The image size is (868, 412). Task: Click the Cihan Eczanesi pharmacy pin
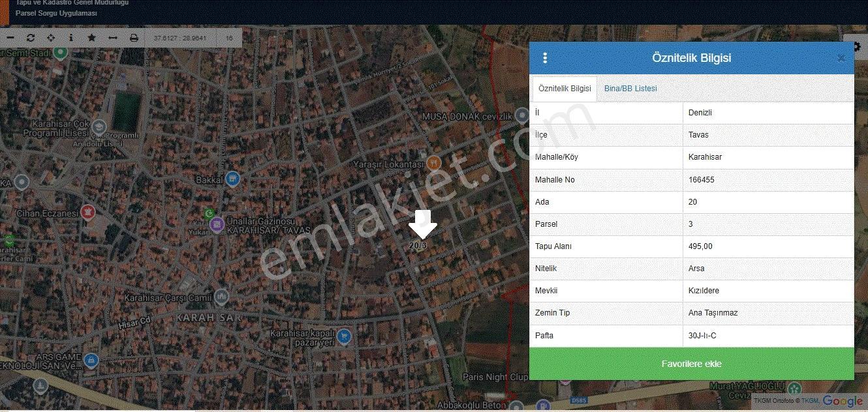pyautogui.click(x=88, y=212)
